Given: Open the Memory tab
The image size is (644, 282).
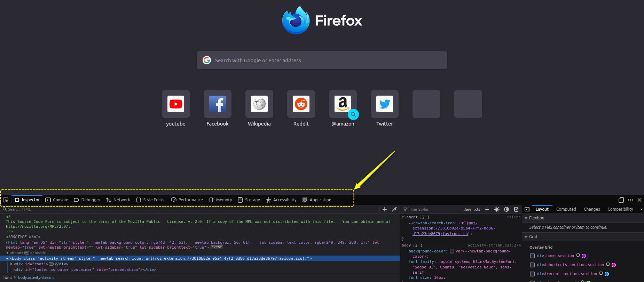Looking at the screenshot, I should [220, 200].
